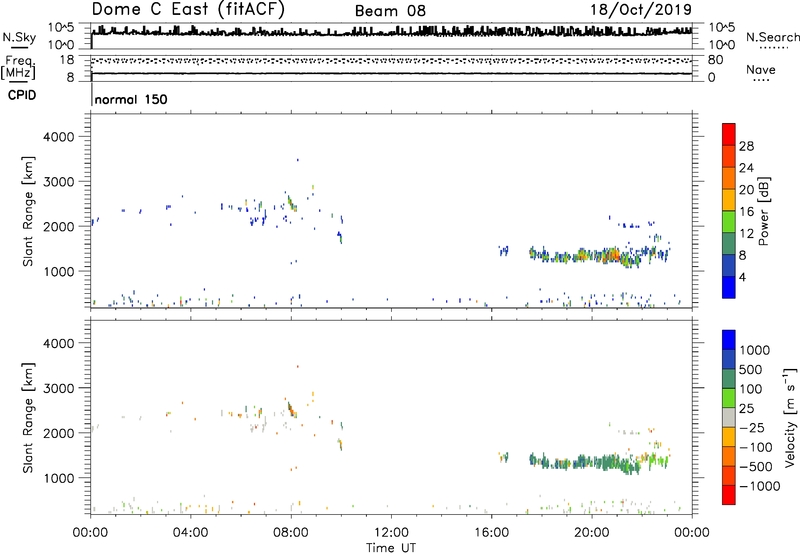Image resolution: width=800 pixels, height=554 pixels.
Task: Click the '18' frequency tick label
Action: click(67, 60)
